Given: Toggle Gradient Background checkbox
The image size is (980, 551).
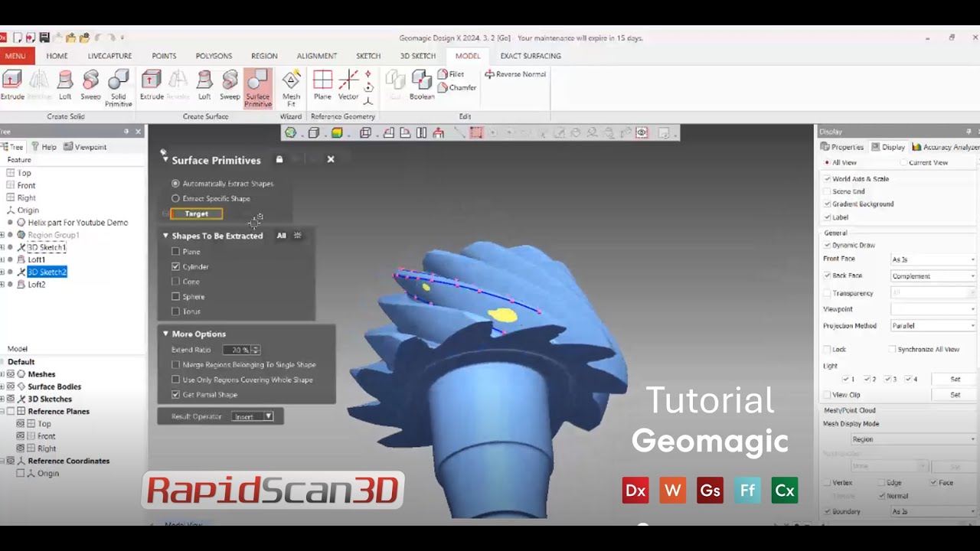Looking at the screenshot, I should click(827, 204).
